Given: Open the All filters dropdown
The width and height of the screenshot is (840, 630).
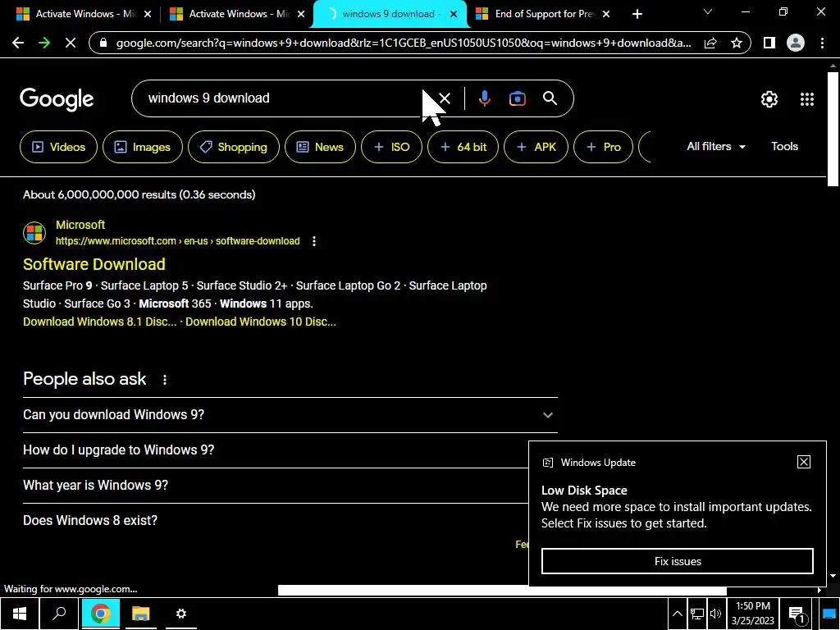Looking at the screenshot, I should [716, 146].
